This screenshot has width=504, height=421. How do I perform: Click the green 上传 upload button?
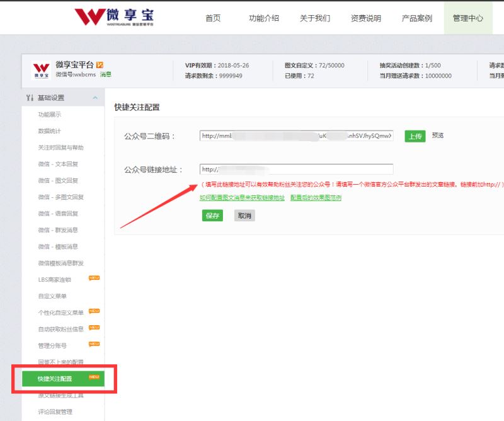click(x=415, y=136)
